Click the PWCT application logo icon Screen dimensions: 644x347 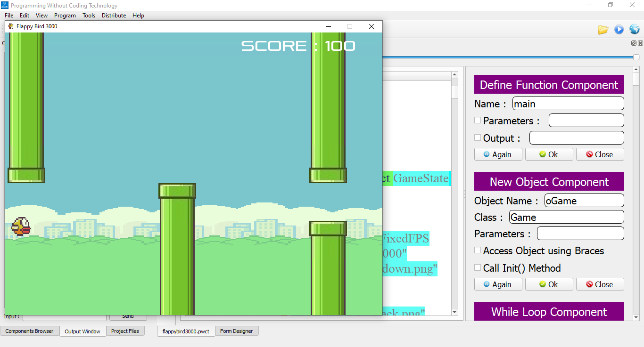tap(5, 5)
